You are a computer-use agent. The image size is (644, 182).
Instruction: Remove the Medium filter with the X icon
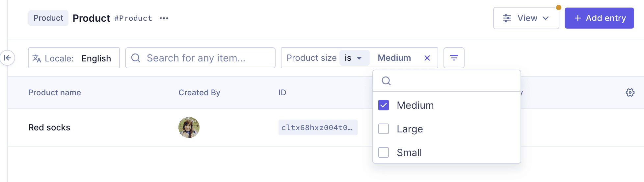(427, 58)
